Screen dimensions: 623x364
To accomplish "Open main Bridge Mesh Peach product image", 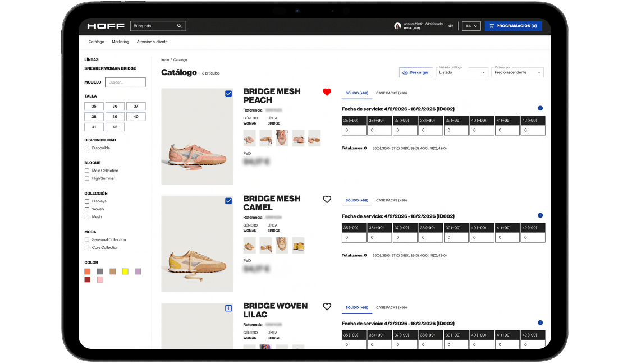I will [197, 136].
